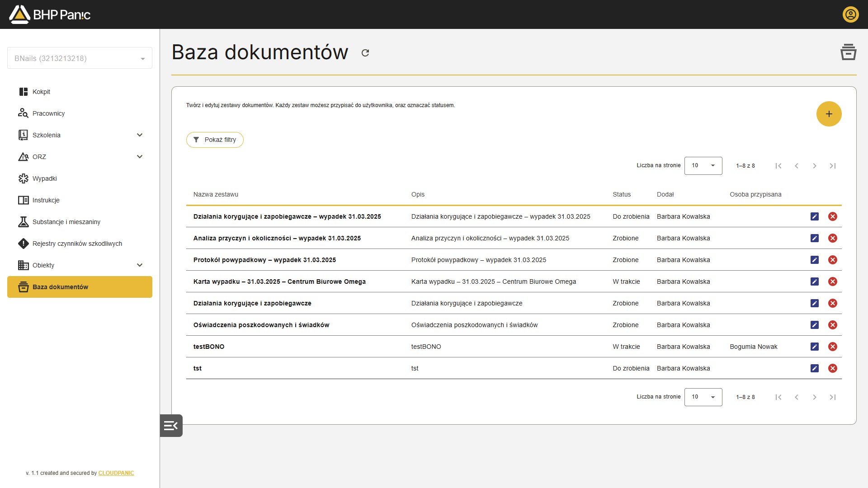Open the document archive icon in the header
868x488 pixels.
coord(848,52)
